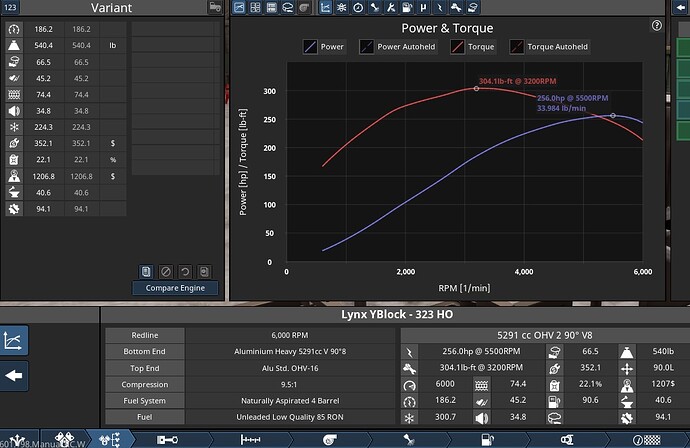Click the back arrow in top right corner

click(x=680, y=7)
